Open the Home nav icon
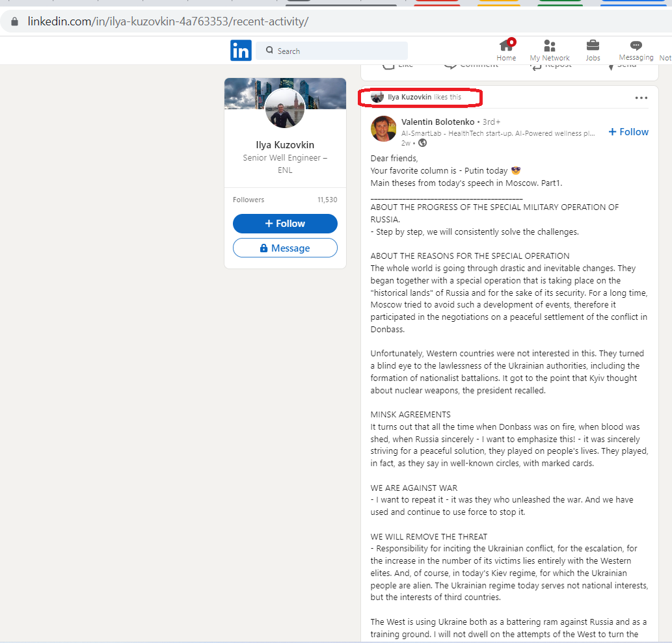This screenshot has width=672, height=643. tap(506, 50)
